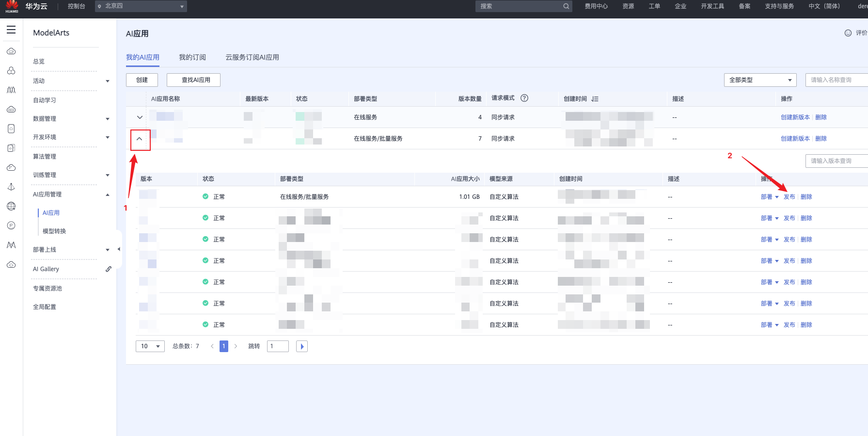The height and width of the screenshot is (436, 868).
Task: Collapse the sidebar with handle arrow
Action: pyautogui.click(x=119, y=249)
